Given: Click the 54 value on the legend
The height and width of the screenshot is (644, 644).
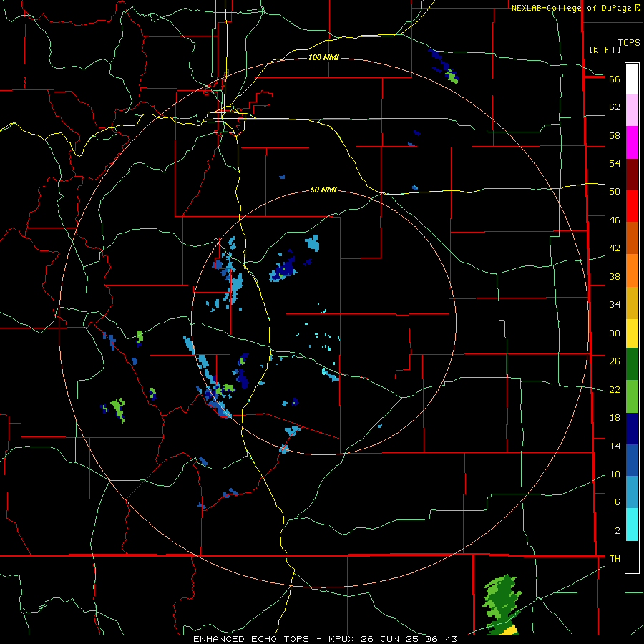Looking at the screenshot, I should (615, 163).
